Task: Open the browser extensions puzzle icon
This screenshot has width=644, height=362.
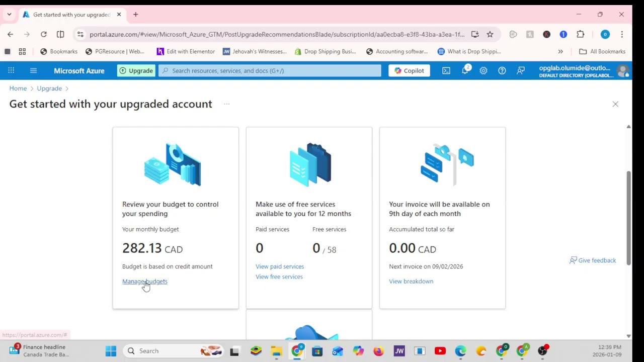Action: (x=581, y=34)
